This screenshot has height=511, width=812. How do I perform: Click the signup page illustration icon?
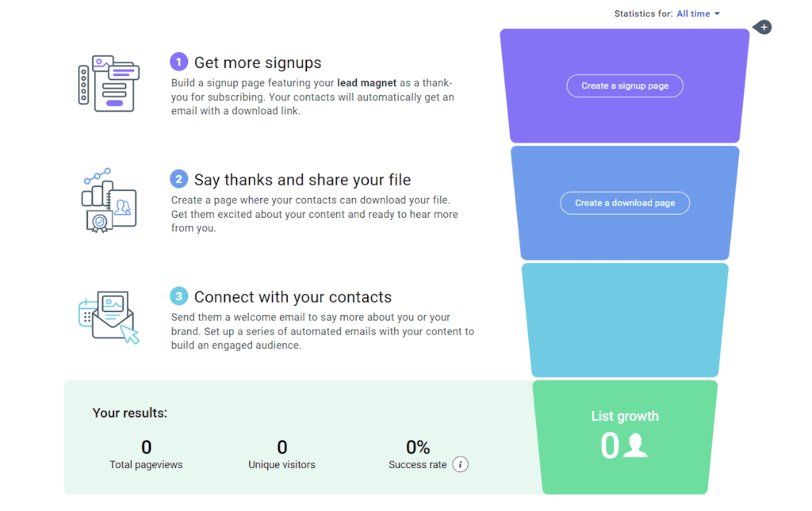pyautogui.click(x=109, y=83)
